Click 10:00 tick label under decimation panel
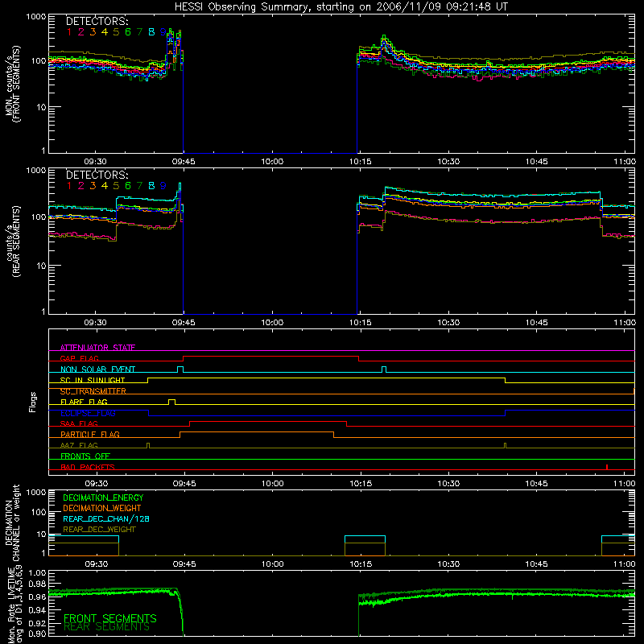 point(272,564)
